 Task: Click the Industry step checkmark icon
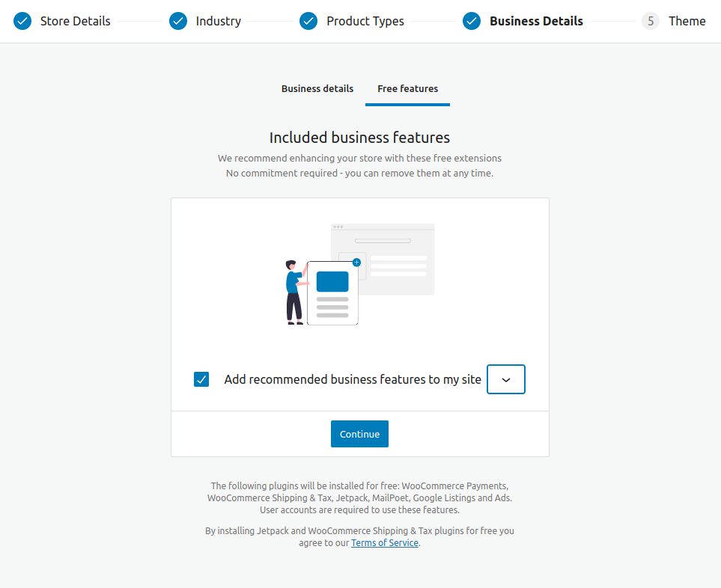pyautogui.click(x=178, y=21)
